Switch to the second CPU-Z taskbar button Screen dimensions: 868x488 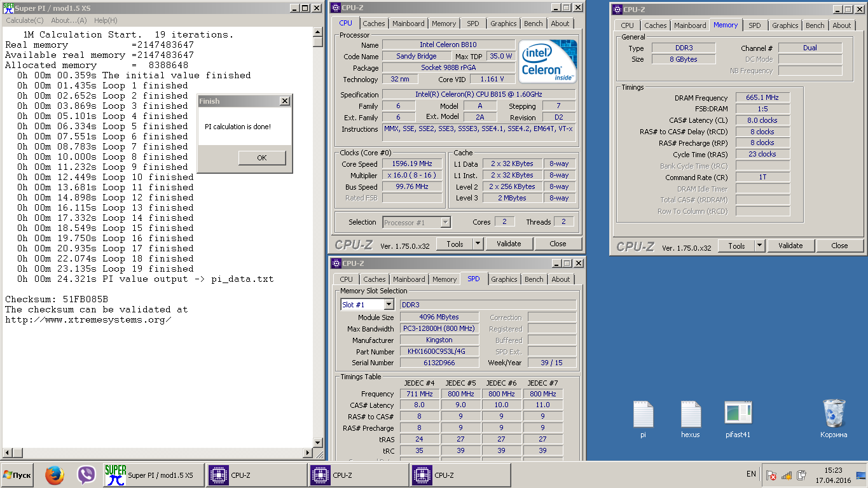[x=358, y=475]
